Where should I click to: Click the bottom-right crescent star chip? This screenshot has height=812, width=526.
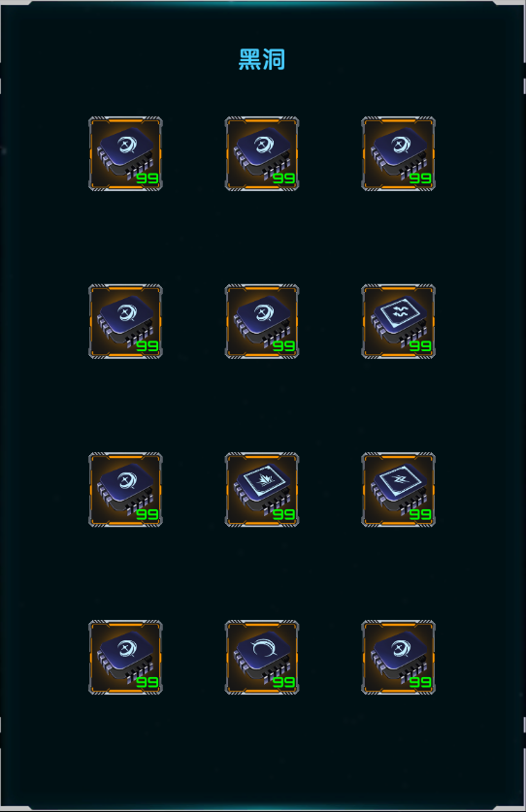[398, 657]
